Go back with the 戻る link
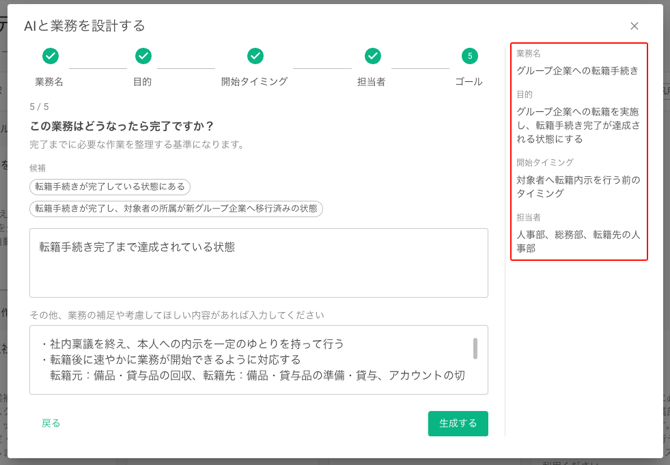 click(x=51, y=423)
